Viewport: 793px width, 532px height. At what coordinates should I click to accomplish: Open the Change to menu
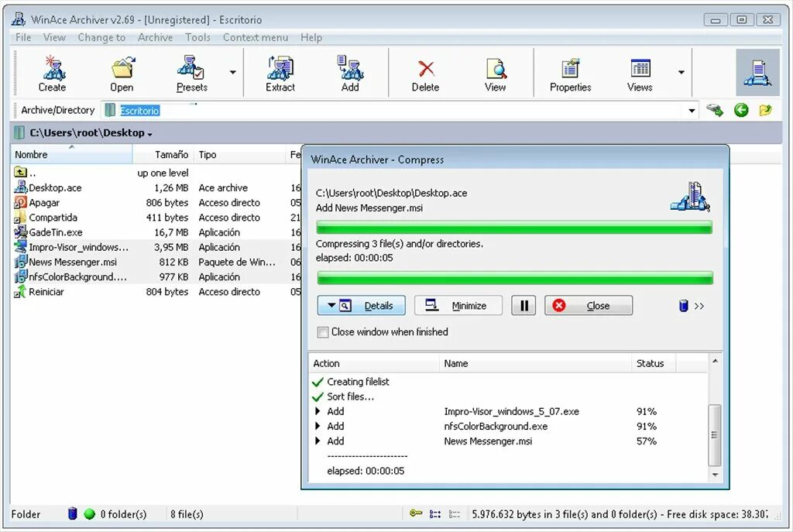tap(101, 37)
